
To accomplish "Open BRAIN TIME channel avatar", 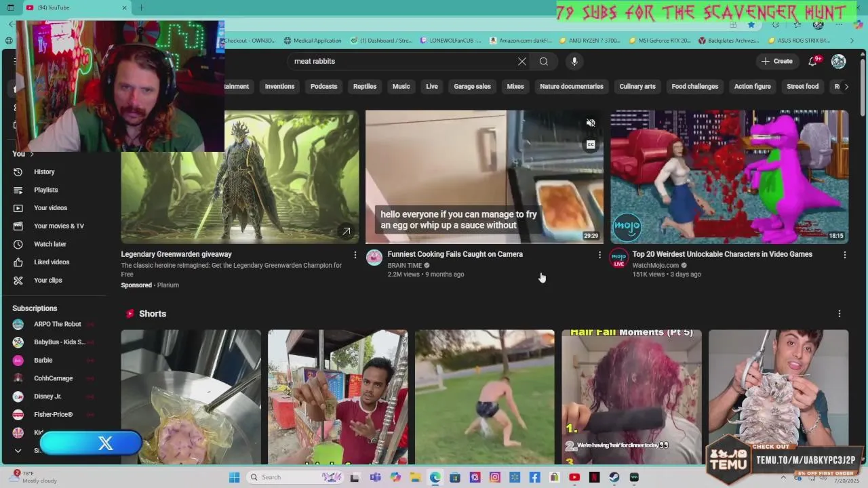I will (374, 258).
